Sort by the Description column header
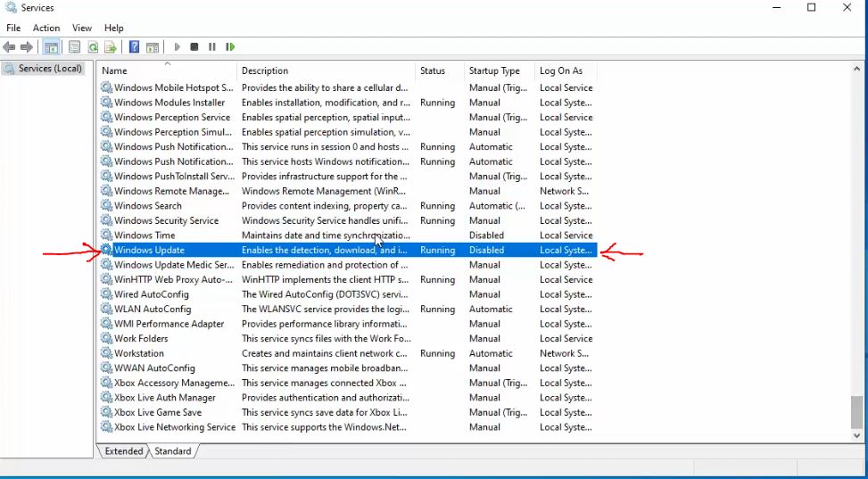The width and height of the screenshot is (868, 479). pyautogui.click(x=326, y=70)
